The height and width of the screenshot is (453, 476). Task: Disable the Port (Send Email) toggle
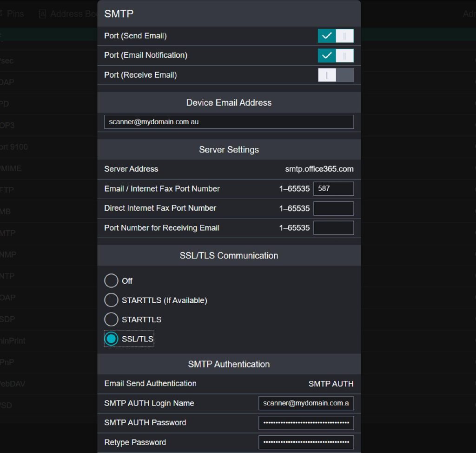[336, 36]
